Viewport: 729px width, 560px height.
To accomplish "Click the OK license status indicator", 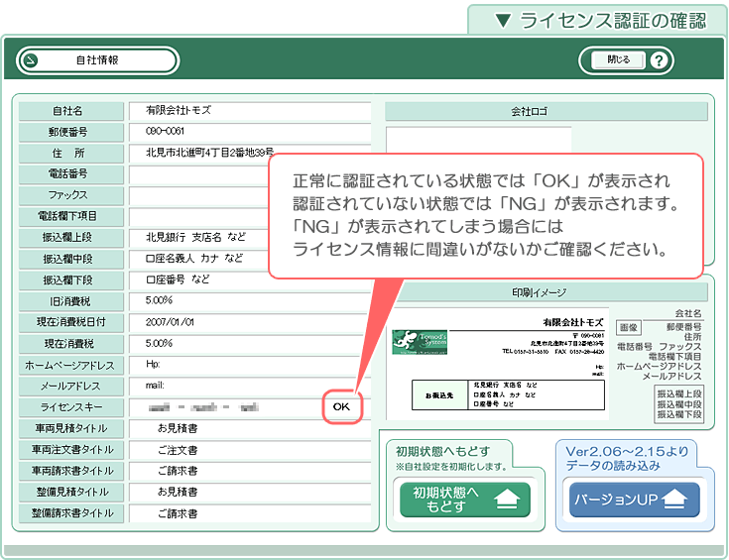I will (342, 407).
